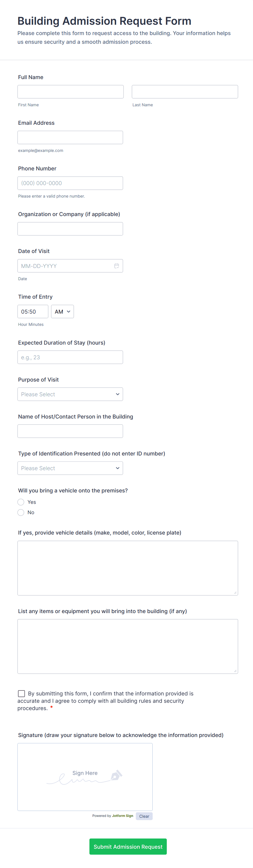Focus the Organization or Company field
This screenshot has width=253, height=868.
(x=70, y=229)
